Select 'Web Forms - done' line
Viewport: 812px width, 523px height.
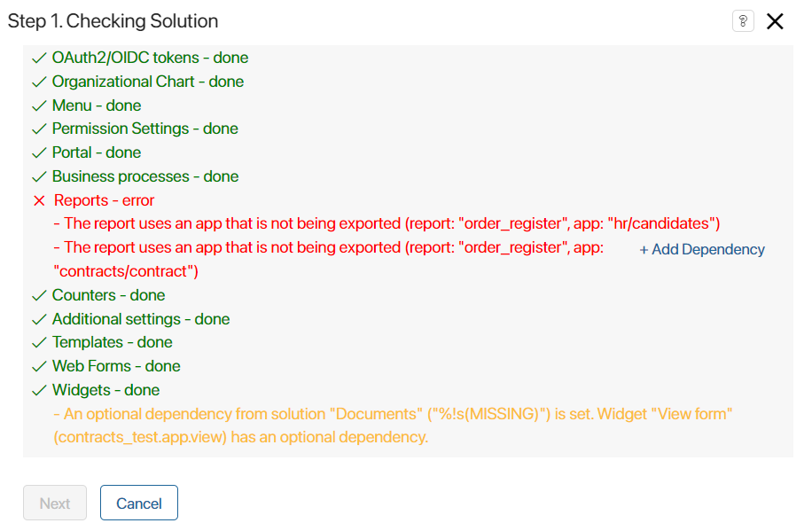coord(116,365)
